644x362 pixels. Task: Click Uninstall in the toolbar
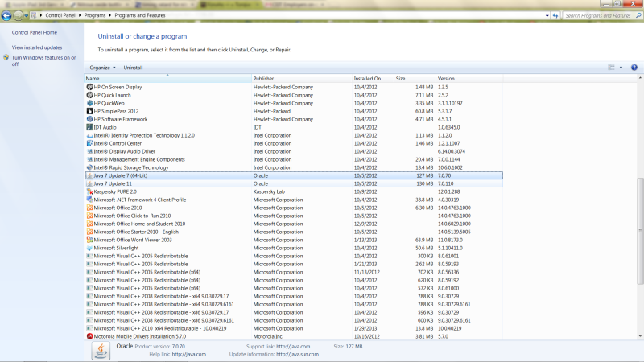133,68
